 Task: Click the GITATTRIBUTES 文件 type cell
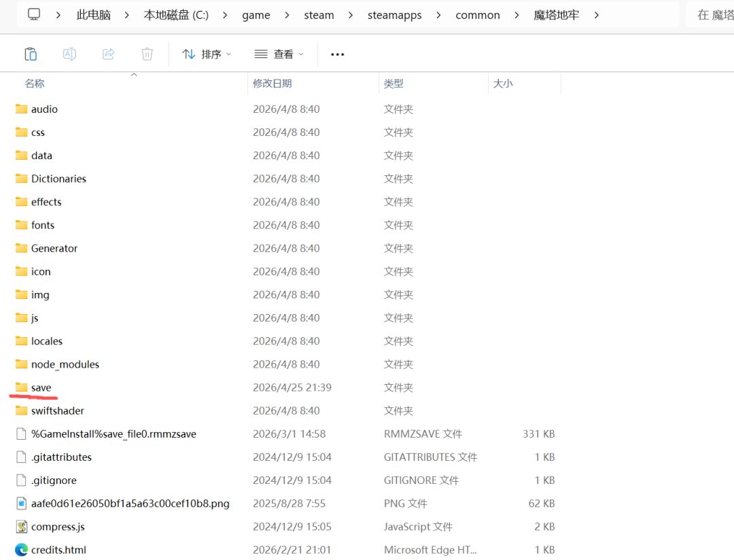(x=430, y=457)
